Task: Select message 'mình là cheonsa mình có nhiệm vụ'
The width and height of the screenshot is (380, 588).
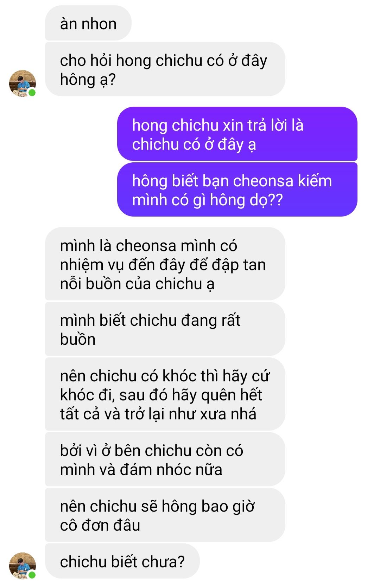Action: coord(165,264)
